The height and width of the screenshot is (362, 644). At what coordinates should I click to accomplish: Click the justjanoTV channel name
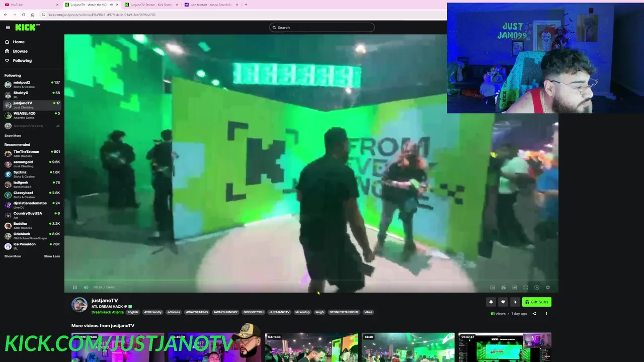click(105, 301)
